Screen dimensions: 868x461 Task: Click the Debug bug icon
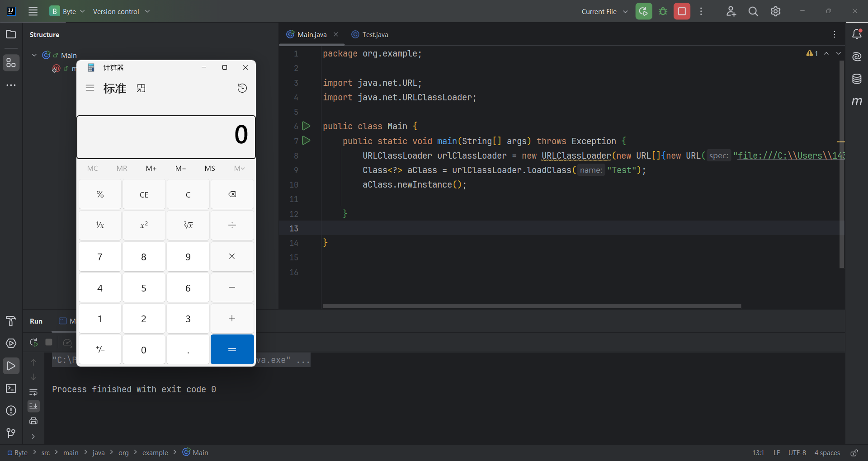point(663,11)
